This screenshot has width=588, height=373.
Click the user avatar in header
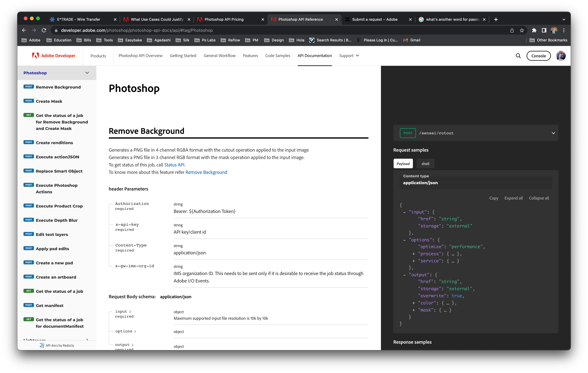[561, 56]
